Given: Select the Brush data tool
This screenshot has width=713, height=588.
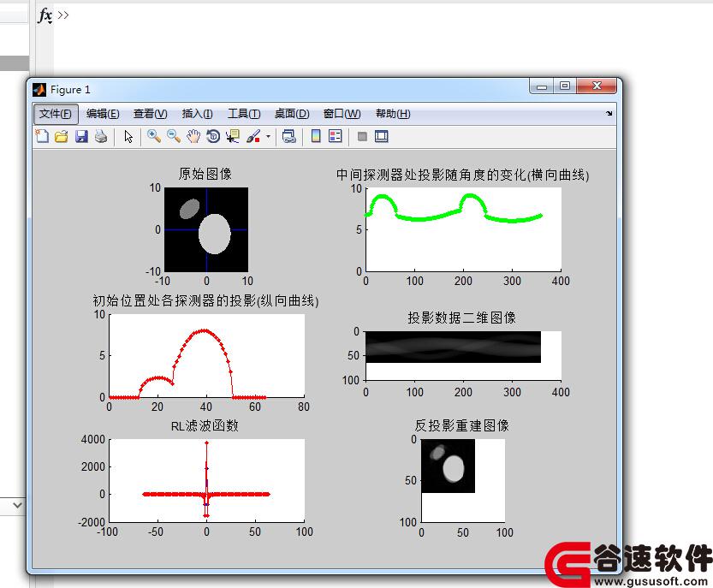Looking at the screenshot, I should pos(253,136).
